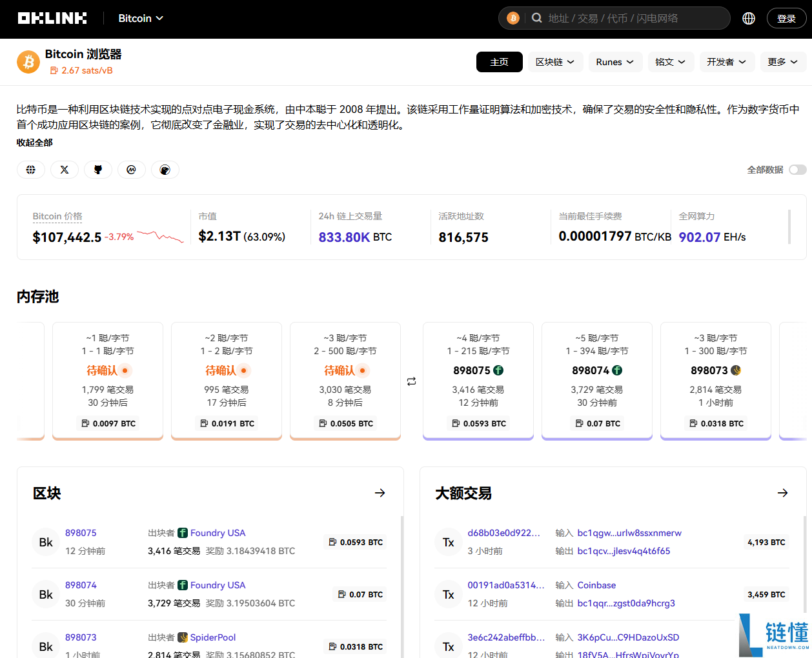Select pending card with 995 笔交易
Viewport: 812px width, 658px height.
pos(227,381)
